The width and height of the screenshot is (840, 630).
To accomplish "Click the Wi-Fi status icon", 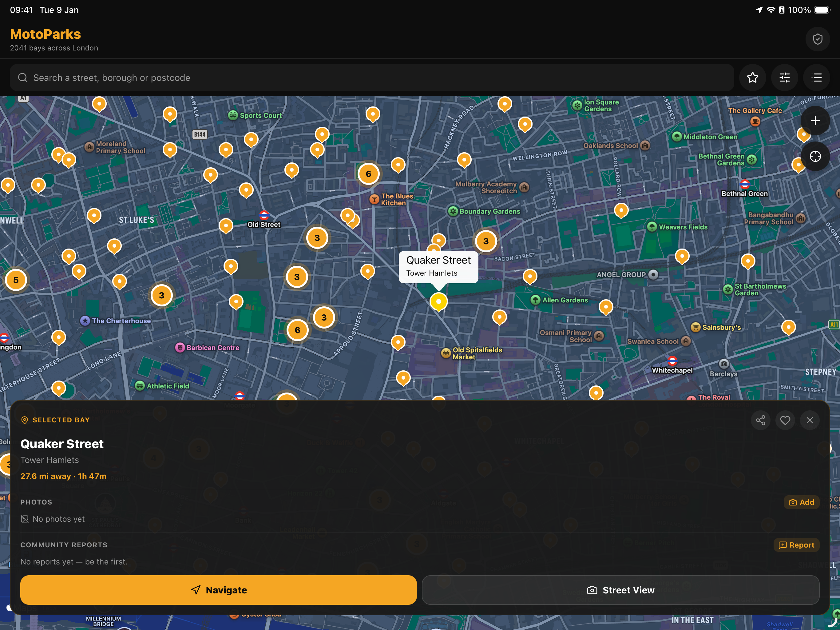I will (771, 10).
